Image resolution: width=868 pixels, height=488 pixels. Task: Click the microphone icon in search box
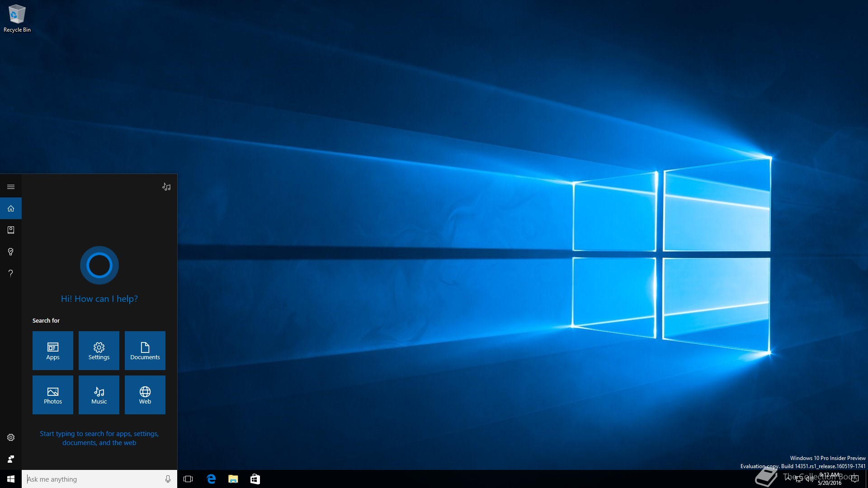pyautogui.click(x=168, y=479)
